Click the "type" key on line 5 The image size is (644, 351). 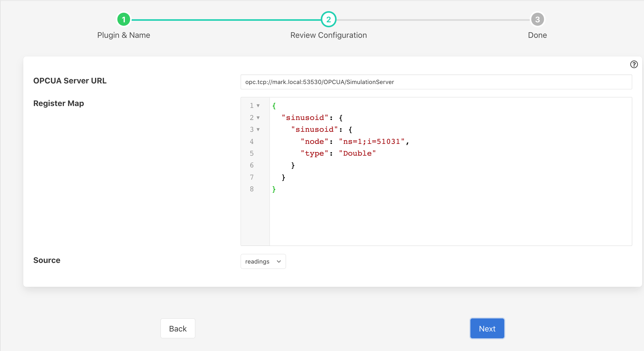[315, 153]
